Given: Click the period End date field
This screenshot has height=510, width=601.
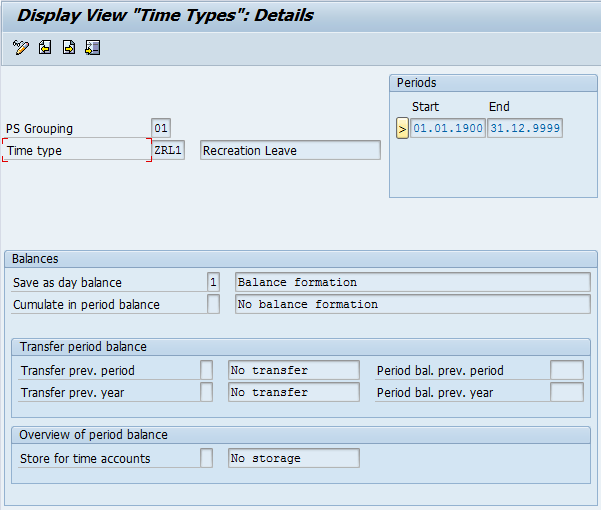Looking at the screenshot, I should click(x=524, y=128).
